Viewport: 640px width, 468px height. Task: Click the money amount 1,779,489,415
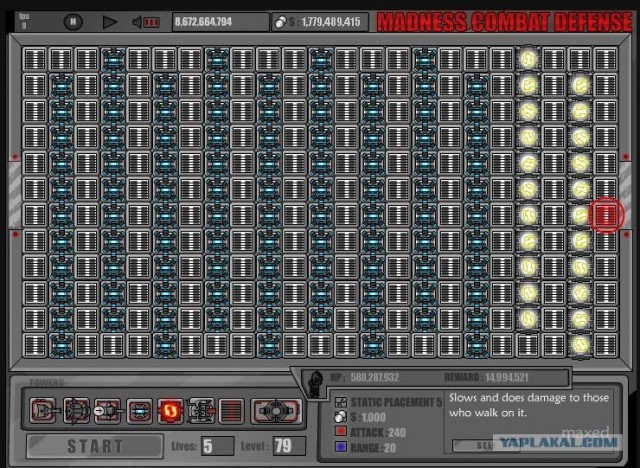coord(331,22)
